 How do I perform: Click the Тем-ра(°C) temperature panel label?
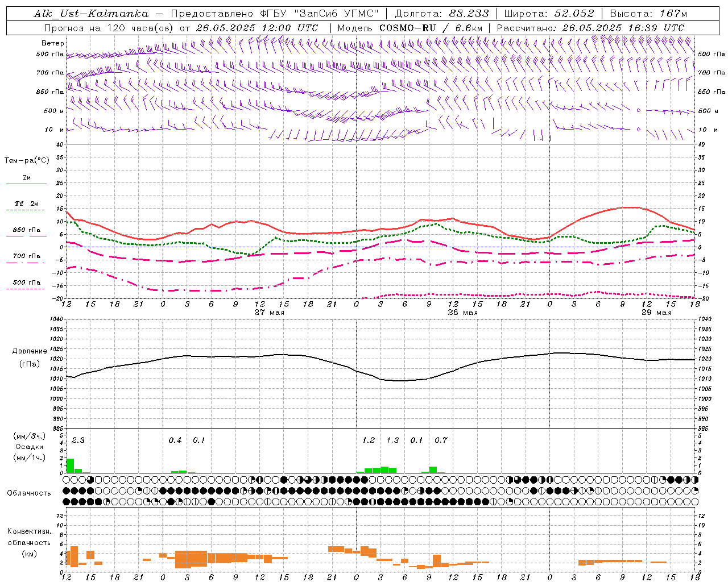[x=27, y=161]
